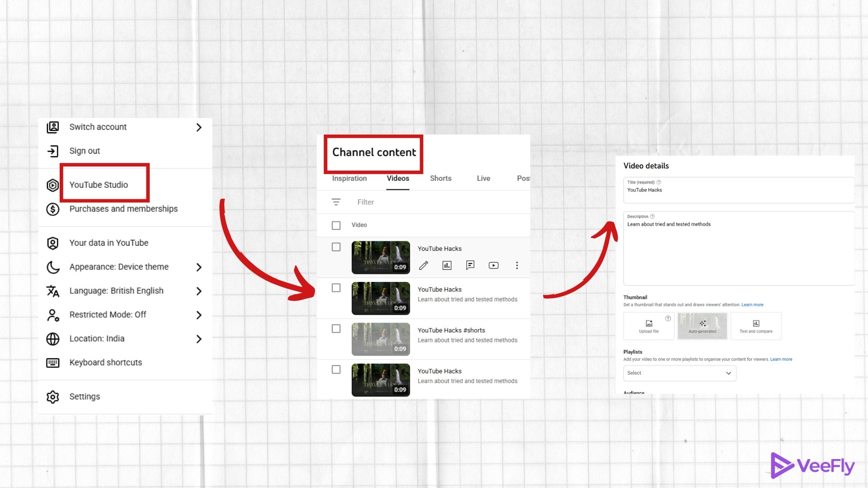This screenshot has width=868, height=488.
Task: Select the YouTube Hacks #shorts video checkbox
Action: 336,329
